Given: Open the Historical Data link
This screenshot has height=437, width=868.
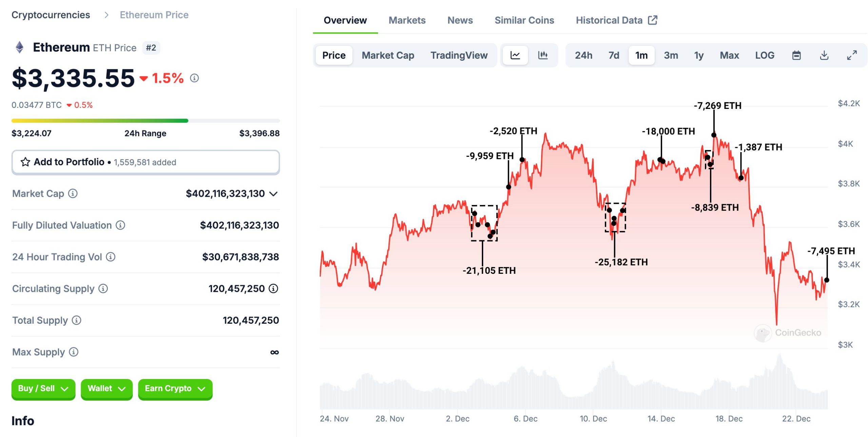Looking at the screenshot, I should (x=616, y=20).
